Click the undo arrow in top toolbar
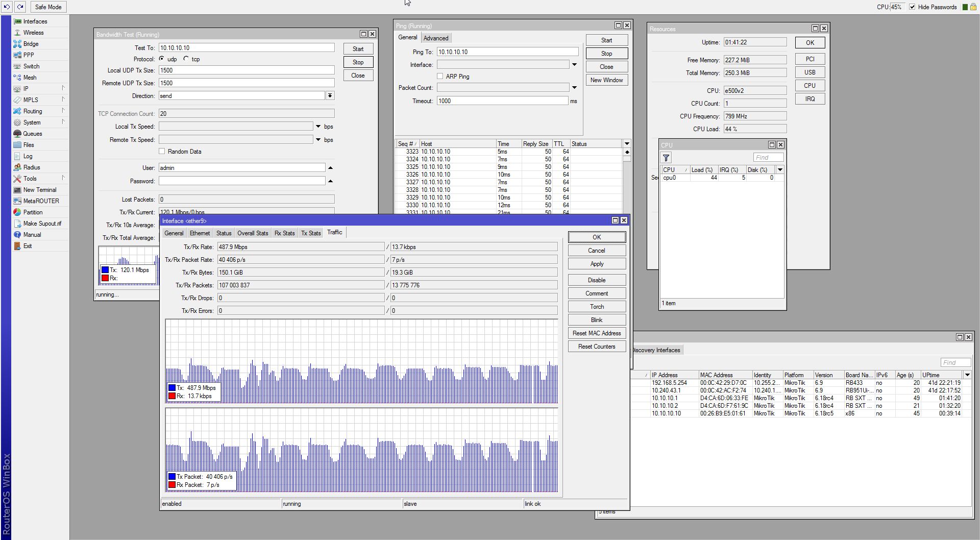Screen dimensions: 980x540 (x=7, y=7)
